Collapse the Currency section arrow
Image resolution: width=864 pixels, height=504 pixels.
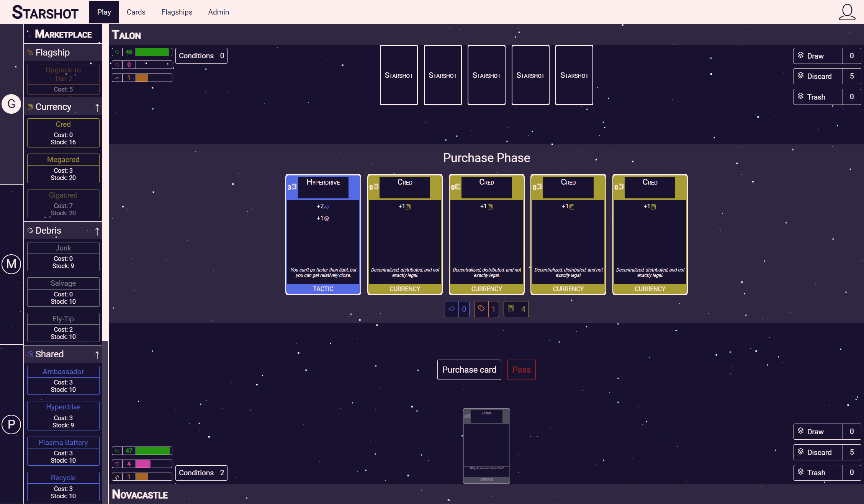[97, 108]
